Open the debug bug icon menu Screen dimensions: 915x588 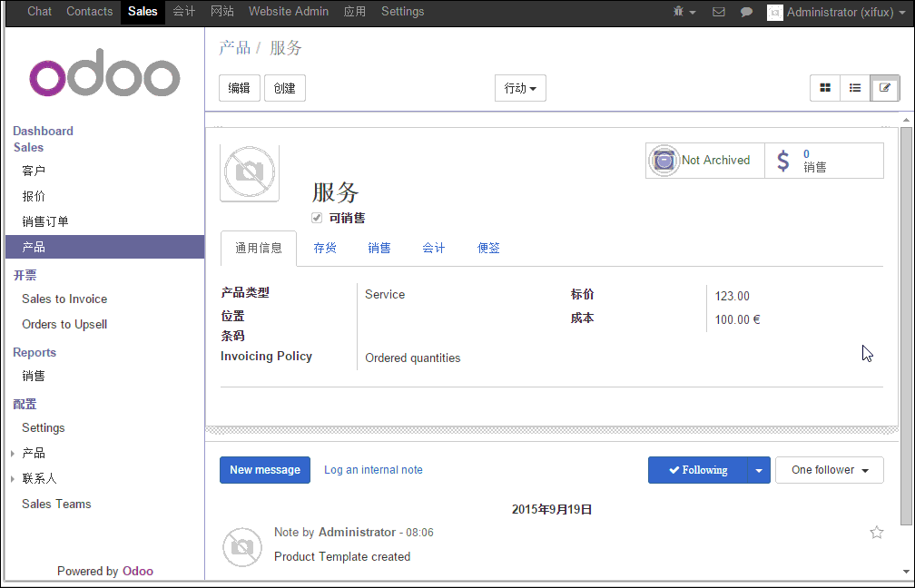pyautogui.click(x=684, y=12)
